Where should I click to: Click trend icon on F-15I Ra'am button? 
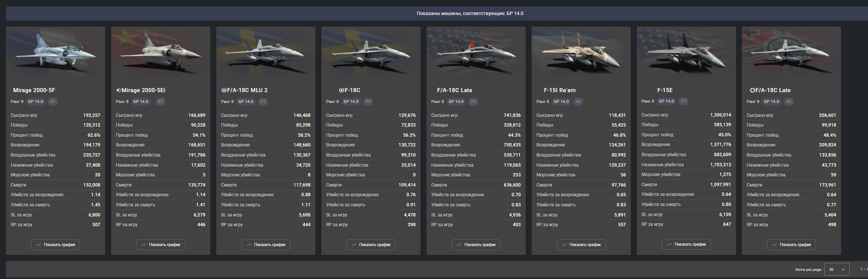tap(564, 245)
